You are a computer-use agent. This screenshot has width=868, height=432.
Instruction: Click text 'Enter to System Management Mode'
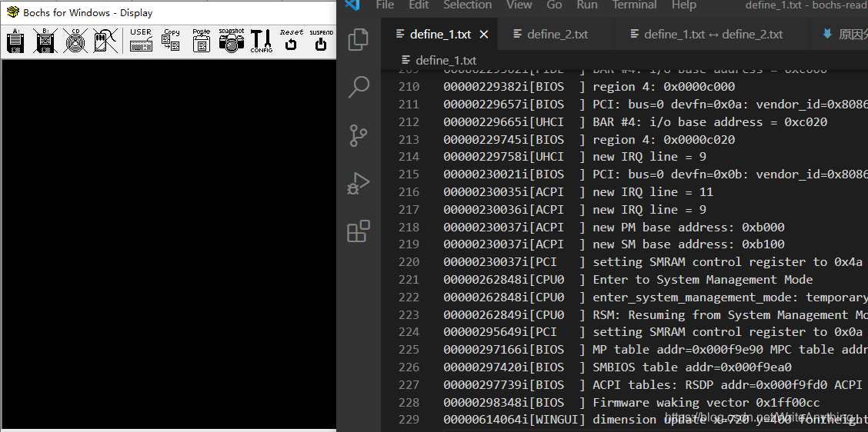point(703,280)
